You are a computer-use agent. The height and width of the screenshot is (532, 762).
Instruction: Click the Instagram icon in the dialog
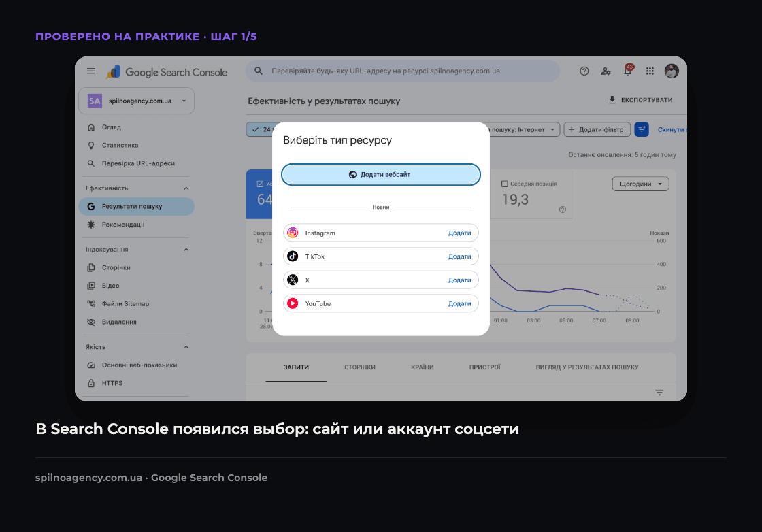(x=293, y=233)
